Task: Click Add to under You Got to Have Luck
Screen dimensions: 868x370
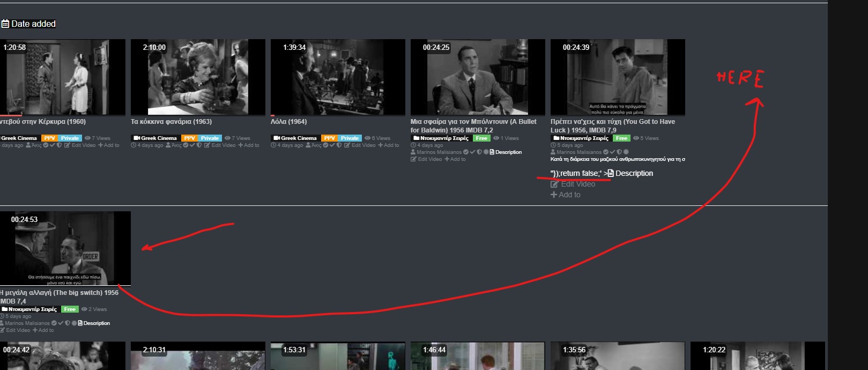Action: click(x=566, y=195)
